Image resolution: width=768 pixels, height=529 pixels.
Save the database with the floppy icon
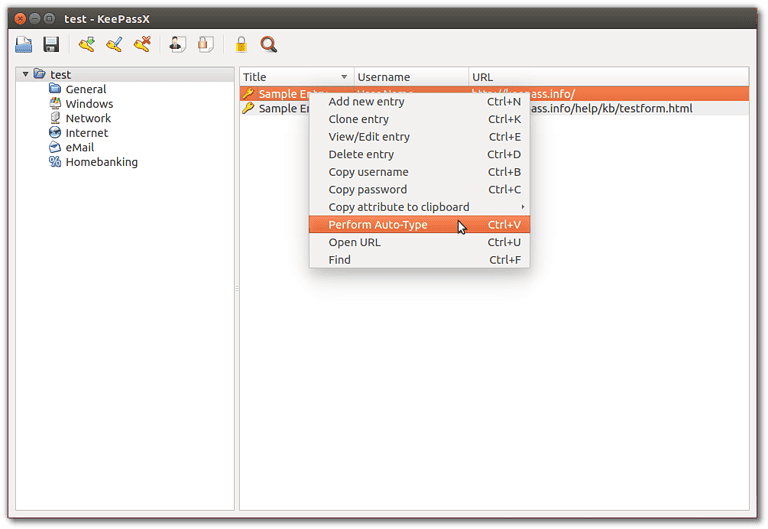tap(51, 44)
